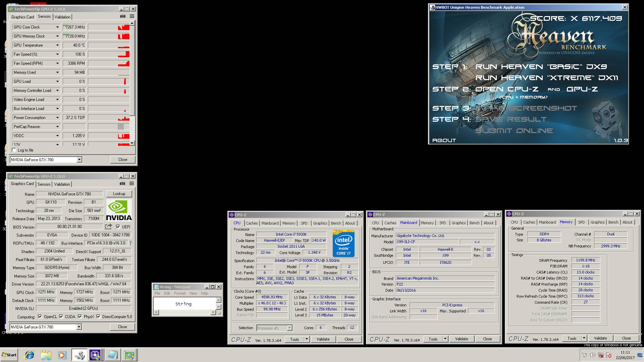This screenshot has width=644, height=362.
Task: Click the Lookup button in GPU-Z
Action: (119, 194)
